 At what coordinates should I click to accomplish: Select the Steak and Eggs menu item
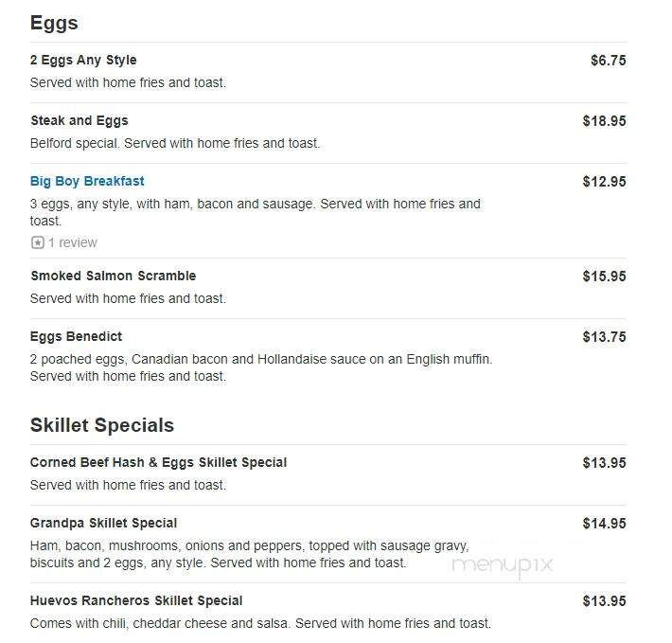pos(80,121)
